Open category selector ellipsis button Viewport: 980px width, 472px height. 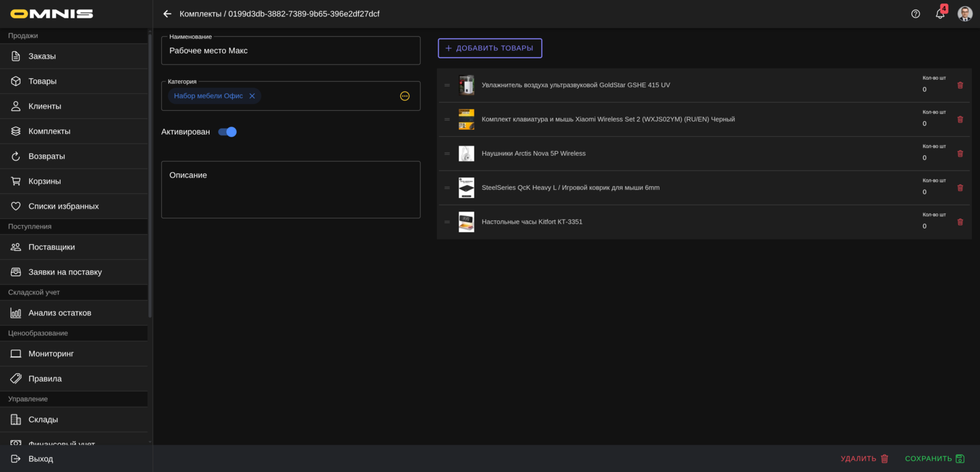pyautogui.click(x=405, y=96)
